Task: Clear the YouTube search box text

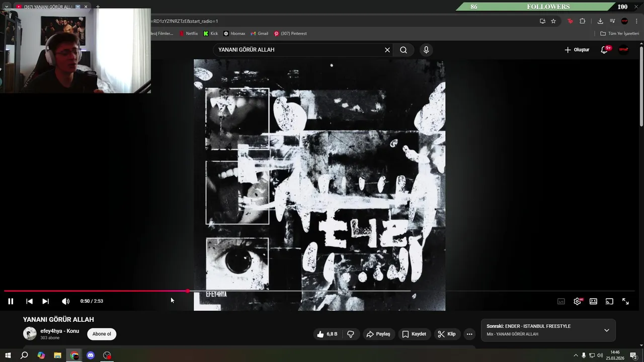Action: click(387, 50)
